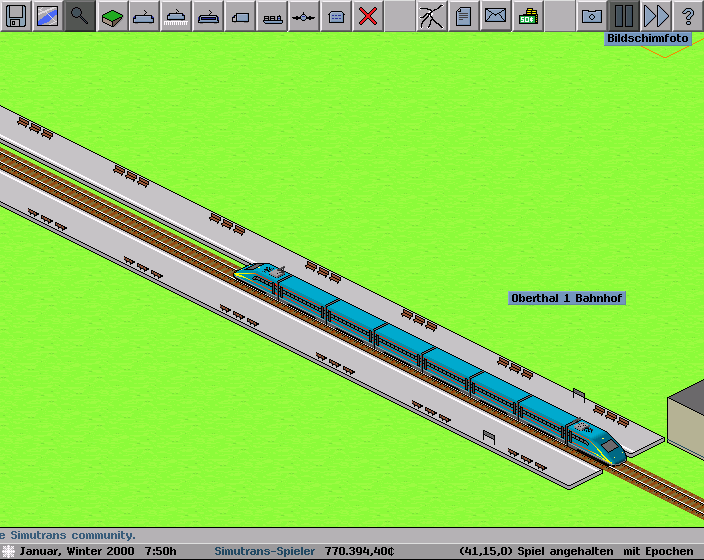
Task: Select the magnifying glass inspection tool
Action: coord(79,15)
